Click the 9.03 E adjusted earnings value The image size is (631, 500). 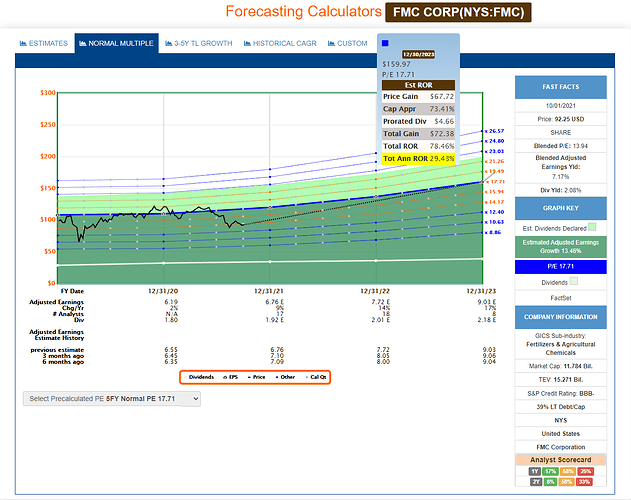487,302
